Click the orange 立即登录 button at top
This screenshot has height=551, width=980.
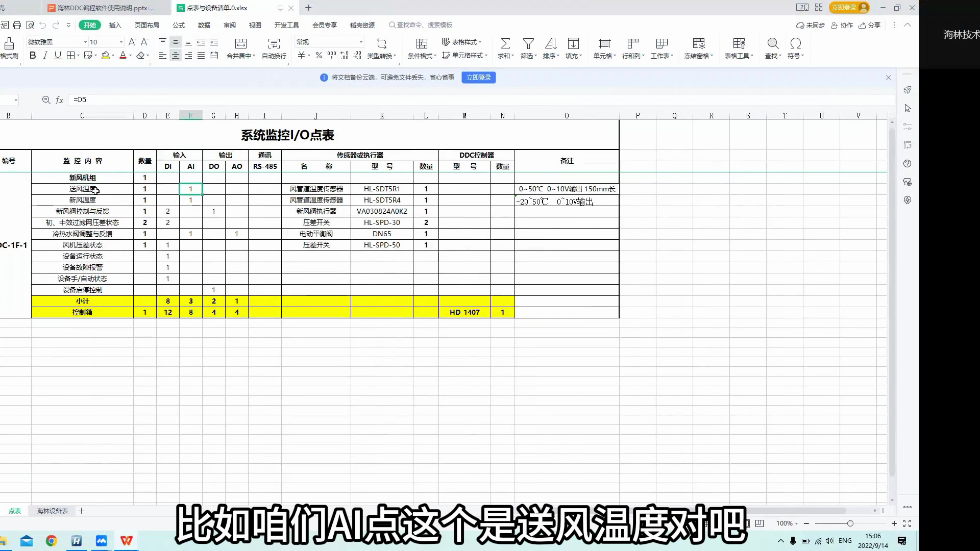point(849,8)
